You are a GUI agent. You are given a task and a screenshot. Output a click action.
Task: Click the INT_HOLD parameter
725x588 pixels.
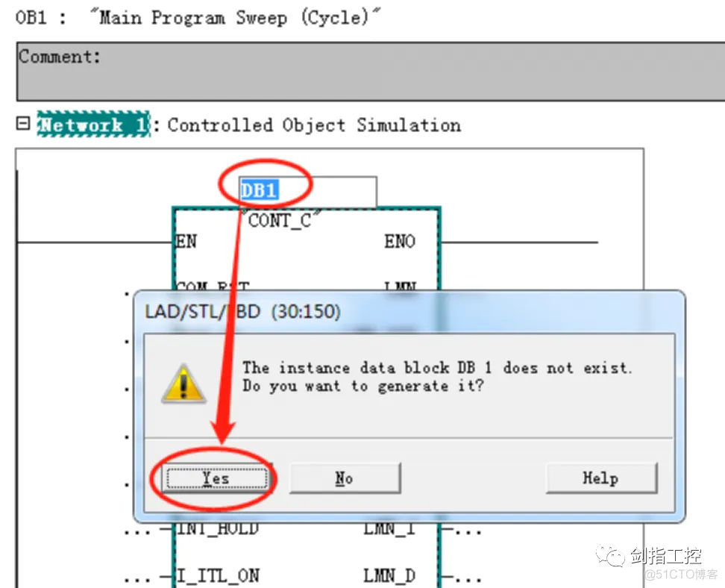(218, 529)
